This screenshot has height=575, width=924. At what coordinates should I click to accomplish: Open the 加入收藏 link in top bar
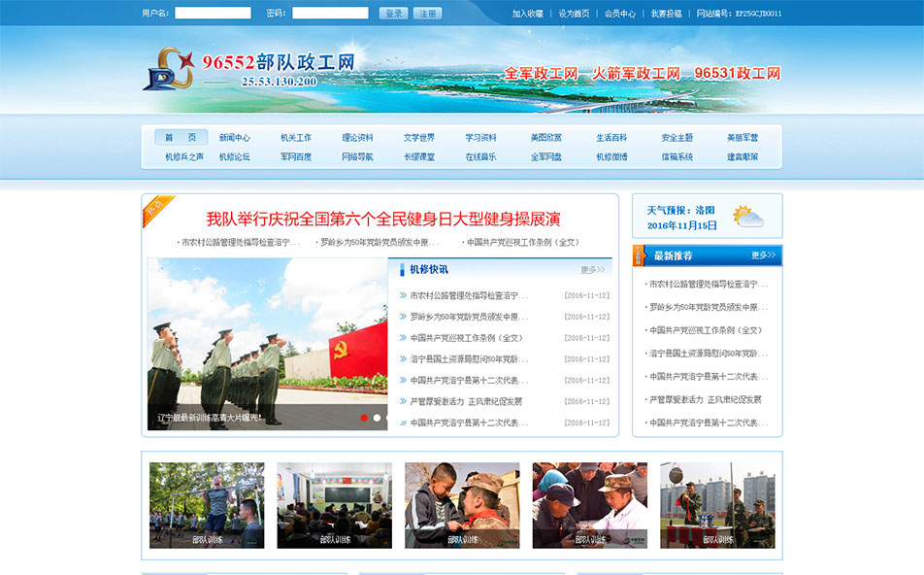tap(528, 14)
